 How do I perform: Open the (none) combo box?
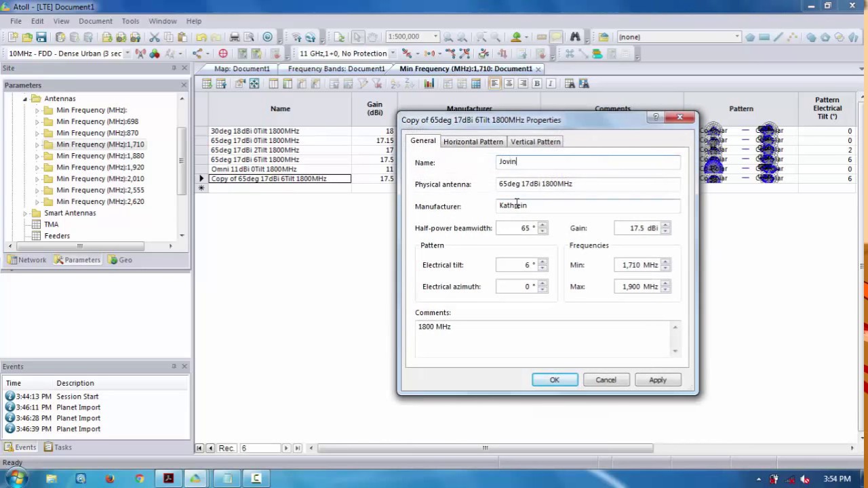click(x=736, y=37)
